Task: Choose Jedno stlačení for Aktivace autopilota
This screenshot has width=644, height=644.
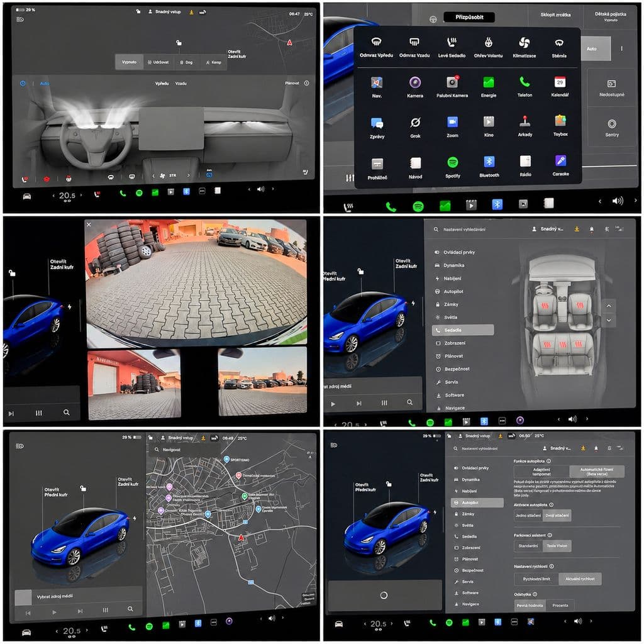Action: (528, 516)
